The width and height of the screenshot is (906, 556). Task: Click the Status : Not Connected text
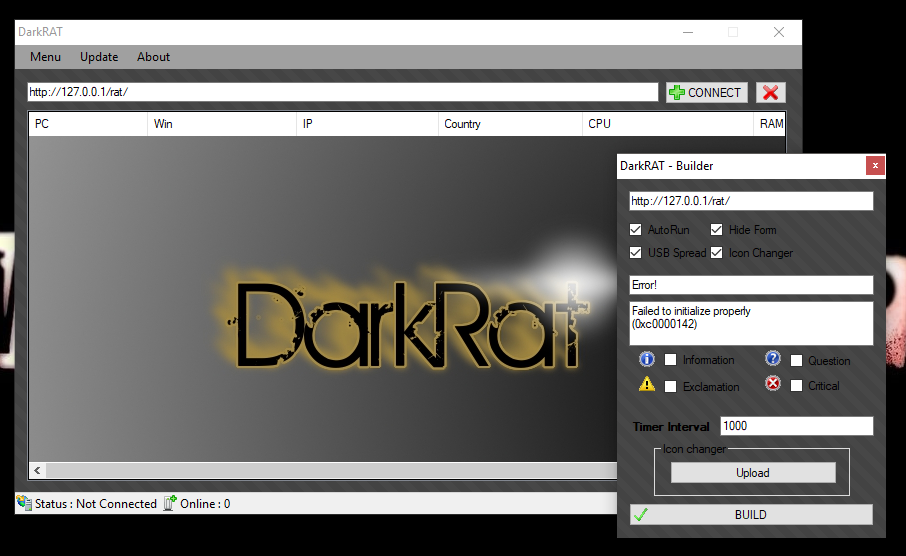(95, 504)
